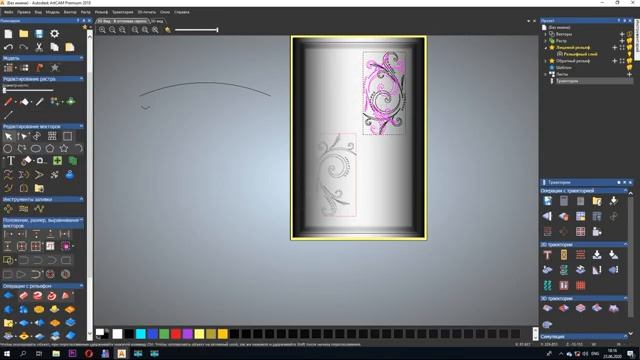Viewport: 640px width, 360px height.
Task: Click the light settings icon in view toolbar
Action: 168,30
